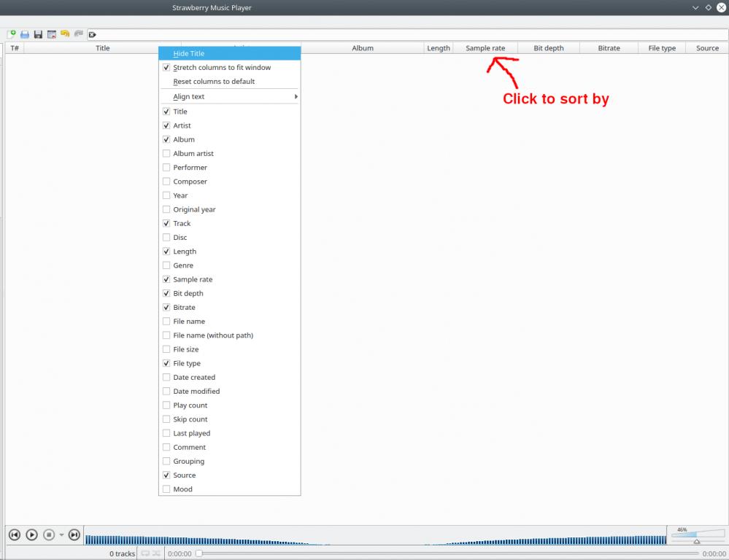Choose Reset columns to default

tap(230, 82)
